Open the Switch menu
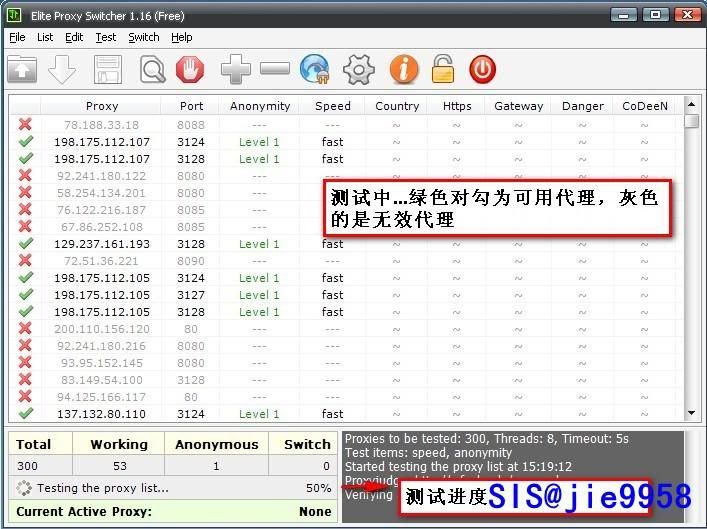Viewport: 707px width, 529px height. tap(144, 37)
